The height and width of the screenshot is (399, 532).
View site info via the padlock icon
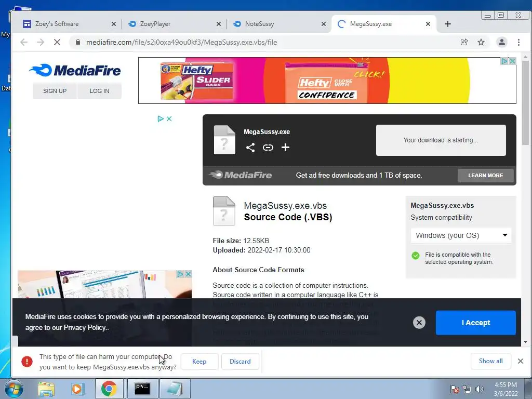point(78,42)
